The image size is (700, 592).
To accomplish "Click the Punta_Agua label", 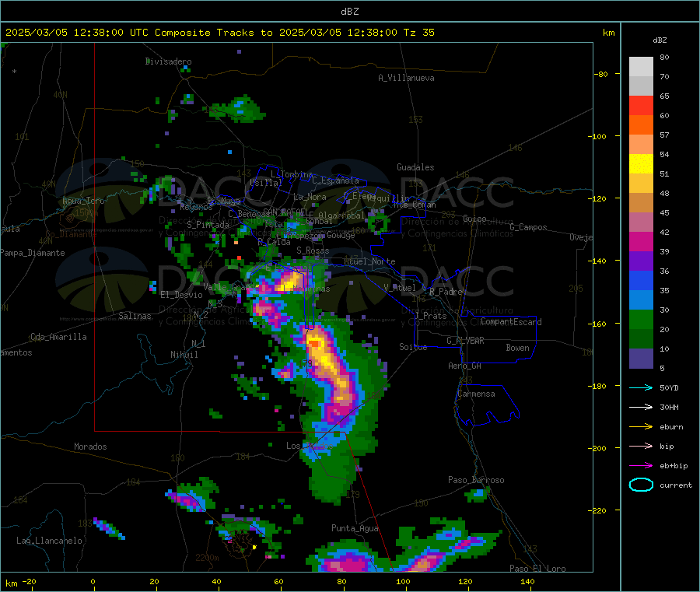I will (x=355, y=528).
